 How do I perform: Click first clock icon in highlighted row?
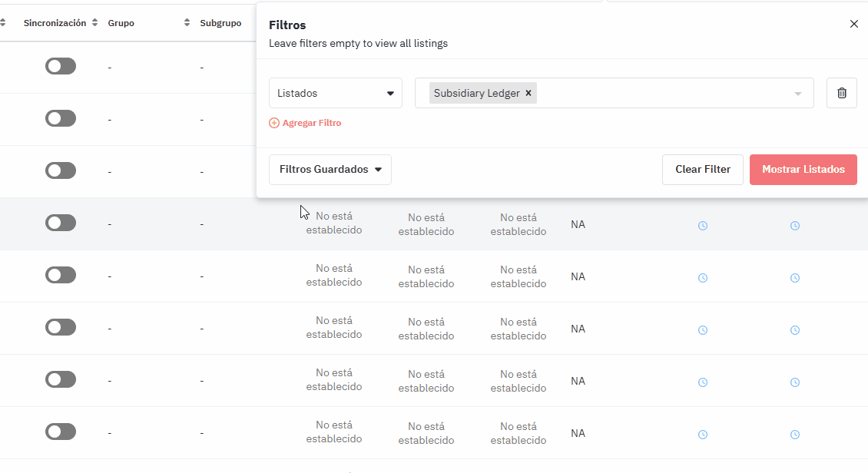702,226
